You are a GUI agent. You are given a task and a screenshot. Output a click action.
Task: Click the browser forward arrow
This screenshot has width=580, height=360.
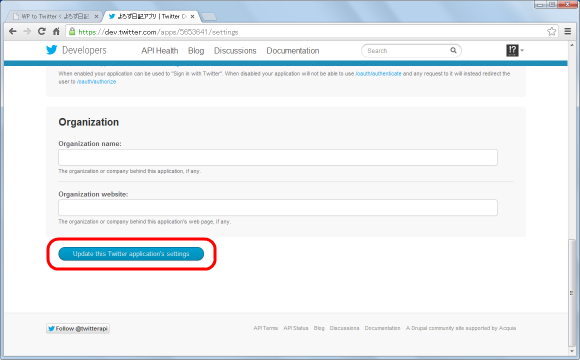click(x=27, y=31)
